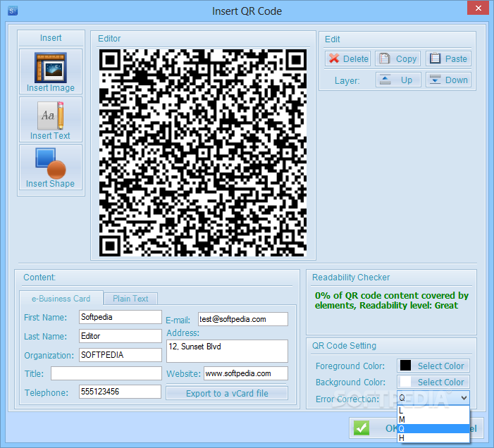Viewport: 494px width, 448px height.
Task: Click the Website input field
Action: (246, 373)
